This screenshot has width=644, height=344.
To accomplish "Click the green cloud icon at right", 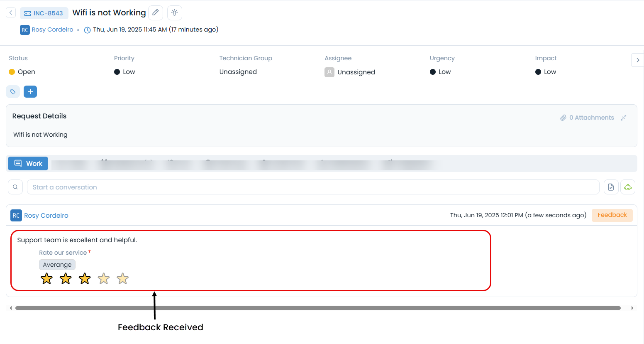I will (x=628, y=187).
